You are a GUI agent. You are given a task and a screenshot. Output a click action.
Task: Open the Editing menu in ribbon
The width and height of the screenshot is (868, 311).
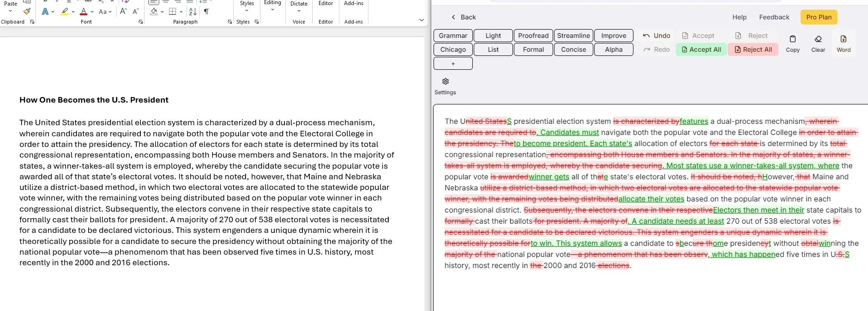[272, 6]
